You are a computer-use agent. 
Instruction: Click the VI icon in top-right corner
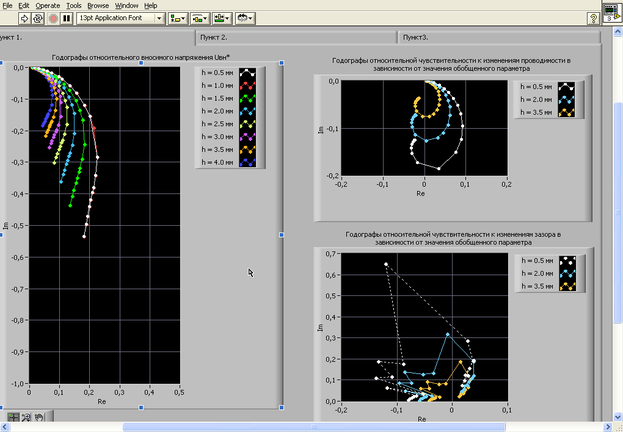point(609,14)
